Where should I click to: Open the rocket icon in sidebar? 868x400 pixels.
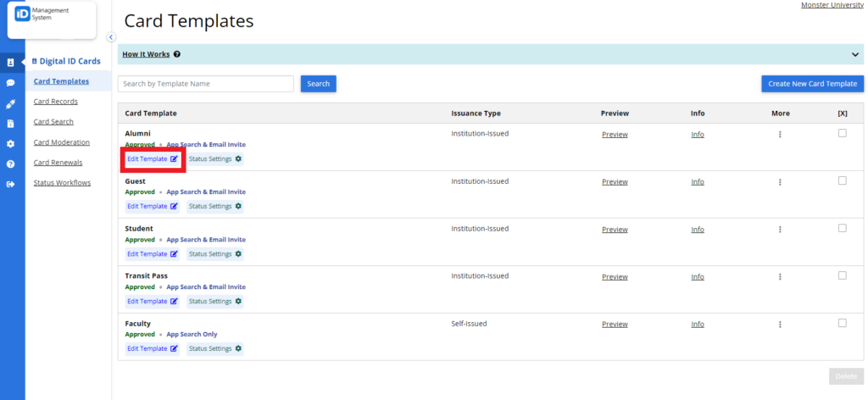(10, 103)
